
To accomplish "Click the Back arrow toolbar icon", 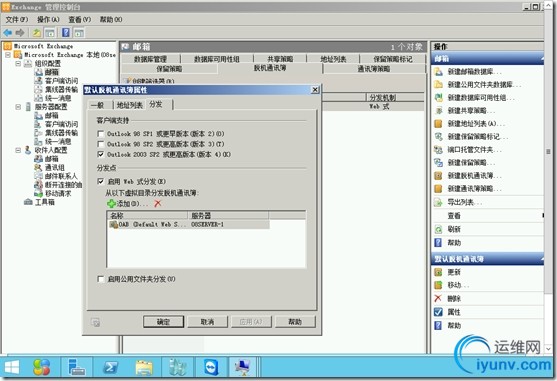I will click(x=7, y=33).
